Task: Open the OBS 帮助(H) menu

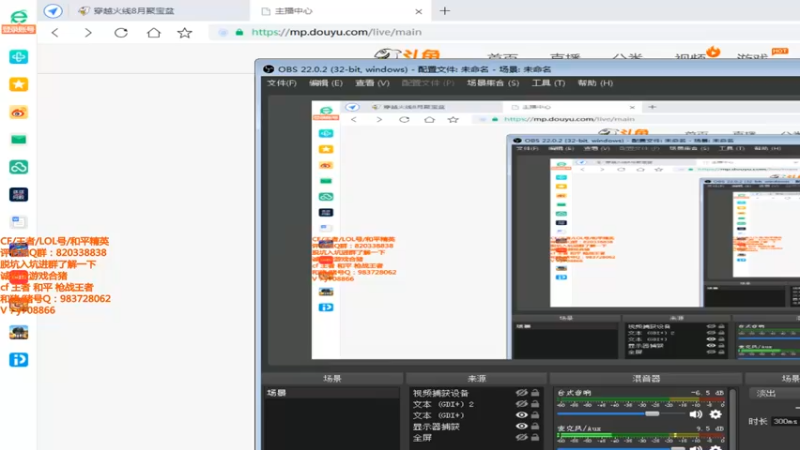Action: (595, 83)
